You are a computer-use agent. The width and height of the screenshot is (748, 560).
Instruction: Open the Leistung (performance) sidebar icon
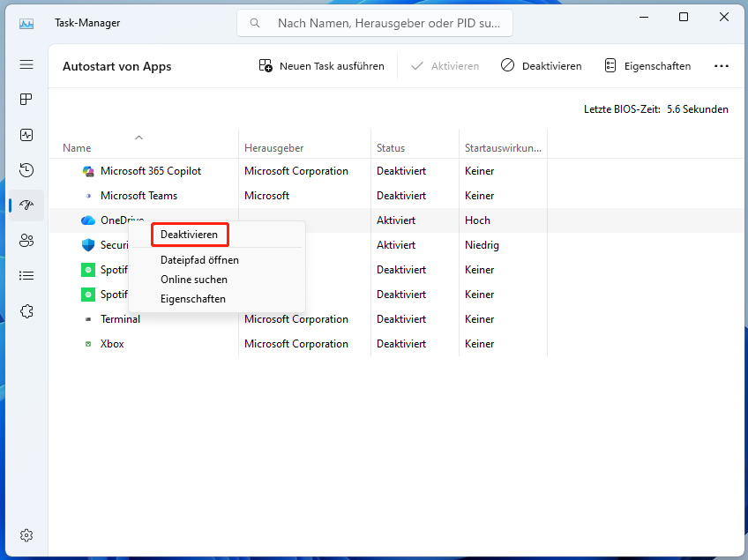tap(26, 134)
